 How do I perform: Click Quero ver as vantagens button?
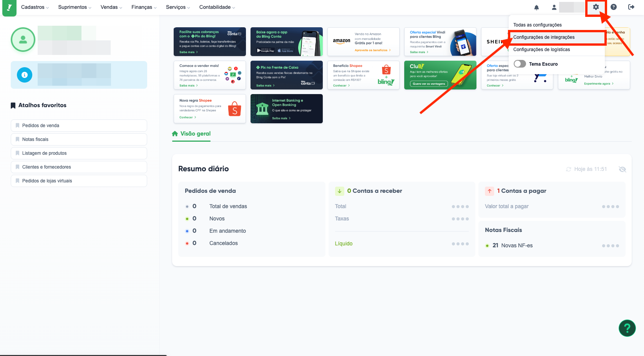(x=429, y=84)
